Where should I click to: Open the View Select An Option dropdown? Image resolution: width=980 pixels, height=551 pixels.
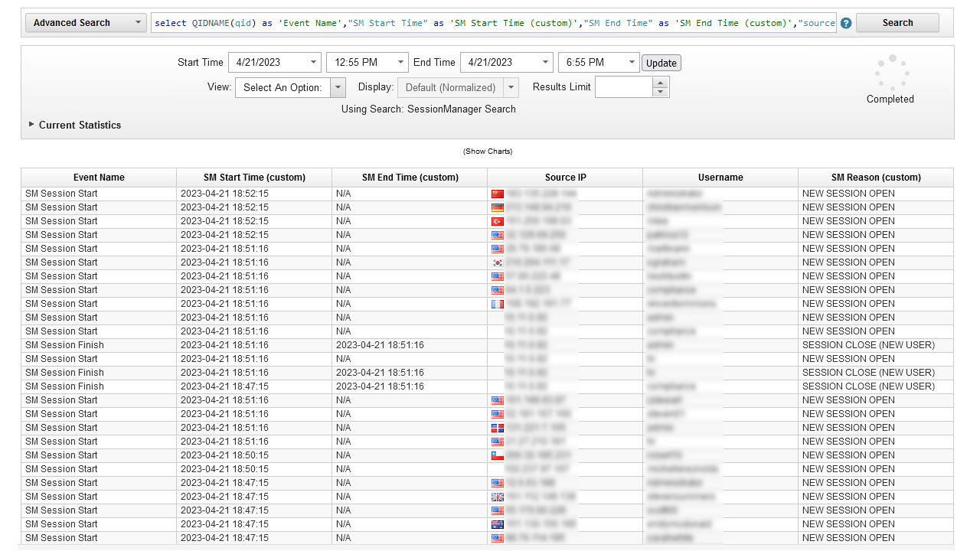coord(338,87)
